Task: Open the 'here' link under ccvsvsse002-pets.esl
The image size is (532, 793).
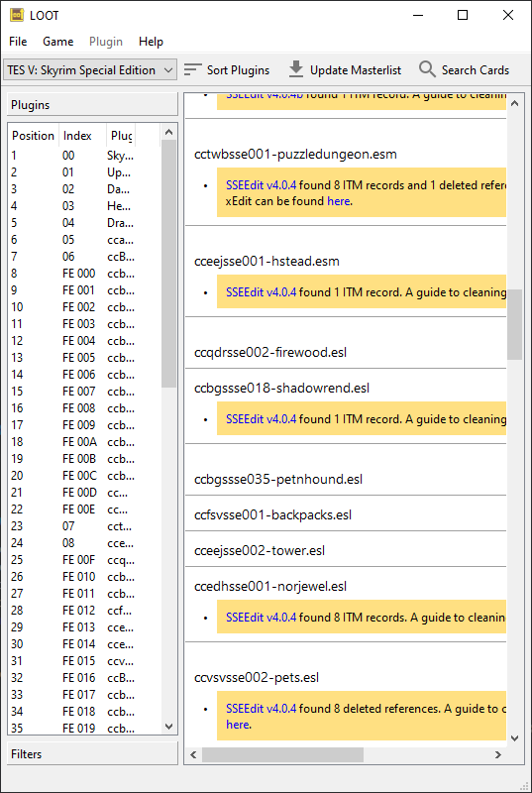Action: pos(237,725)
